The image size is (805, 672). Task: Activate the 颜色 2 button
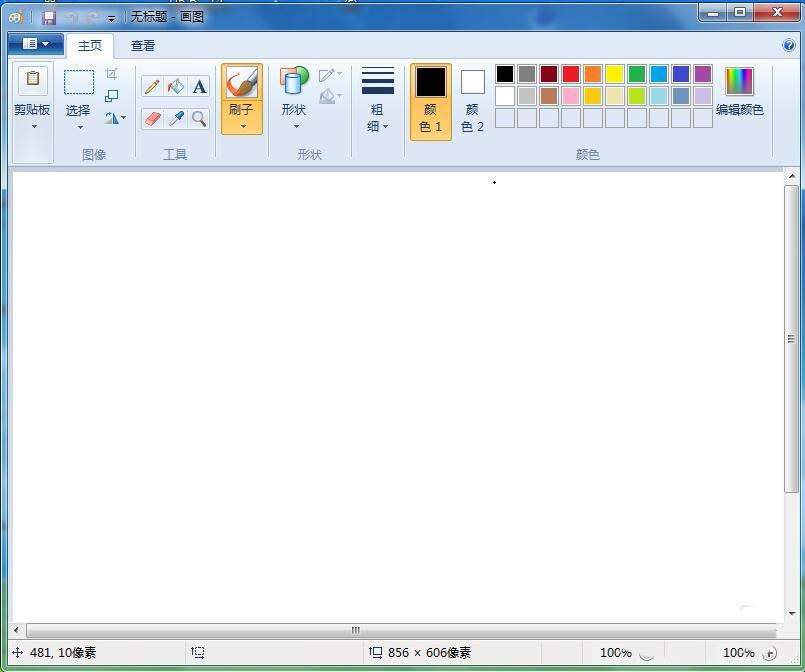(472, 102)
